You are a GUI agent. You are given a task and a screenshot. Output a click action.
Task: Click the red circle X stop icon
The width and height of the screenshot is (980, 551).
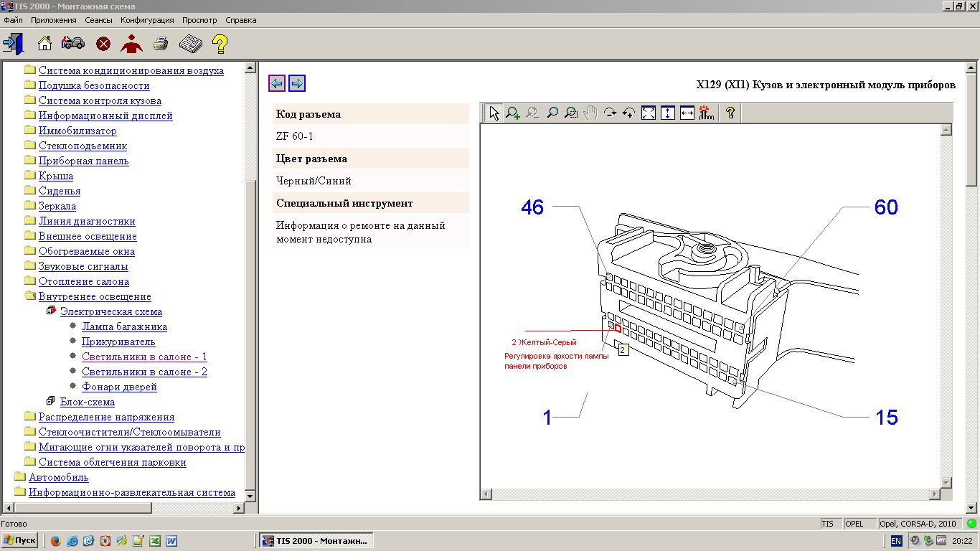(x=103, y=44)
